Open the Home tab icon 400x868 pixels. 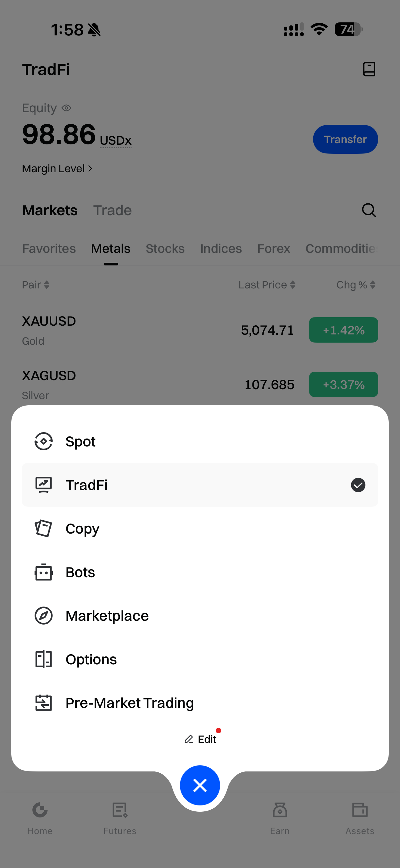pos(40,810)
